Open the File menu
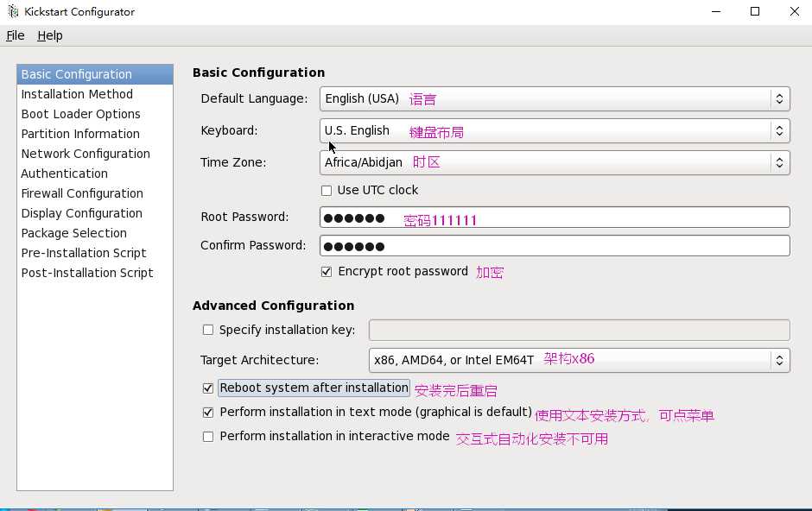This screenshot has width=812, height=511. coord(16,35)
